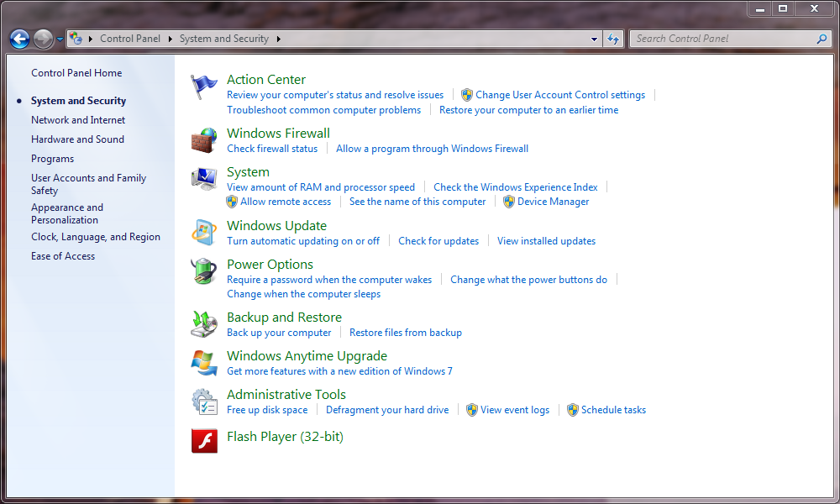Open the Hardware and Sound category
840x504 pixels.
pyautogui.click(x=77, y=139)
